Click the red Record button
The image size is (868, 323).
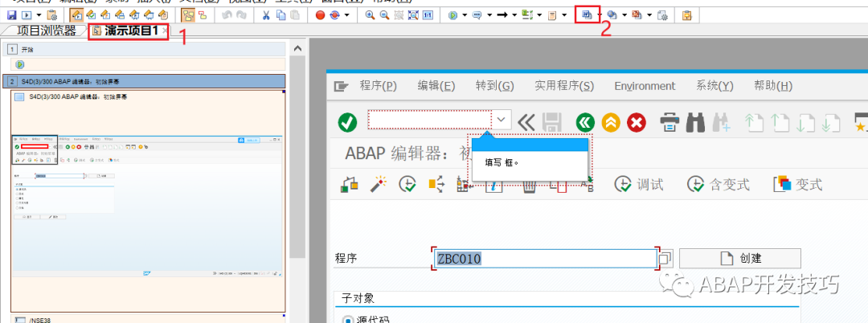320,15
